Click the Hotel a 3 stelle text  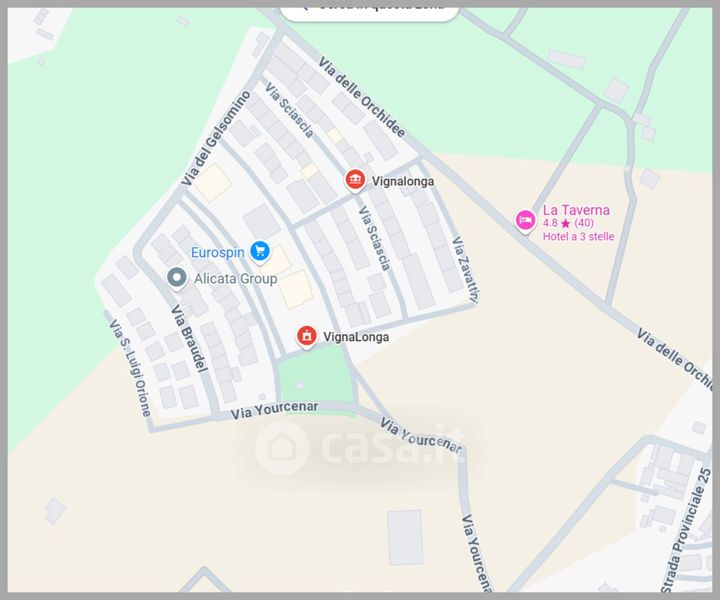[579, 236]
